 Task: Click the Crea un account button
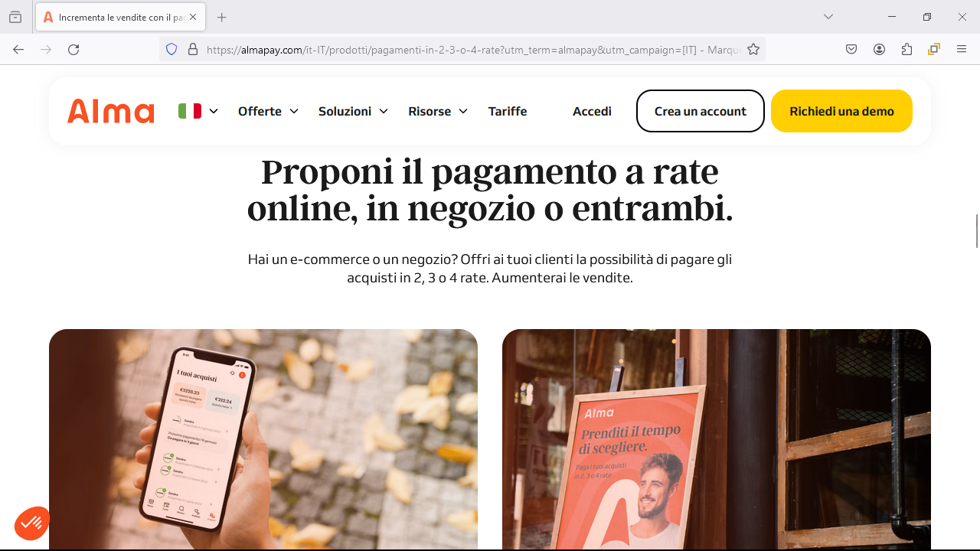[701, 111]
